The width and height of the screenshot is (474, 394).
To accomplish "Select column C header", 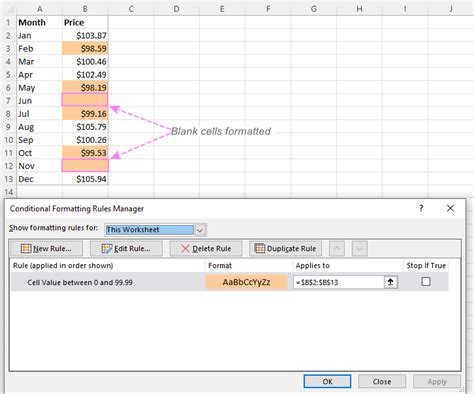I will [x=131, y=9].
